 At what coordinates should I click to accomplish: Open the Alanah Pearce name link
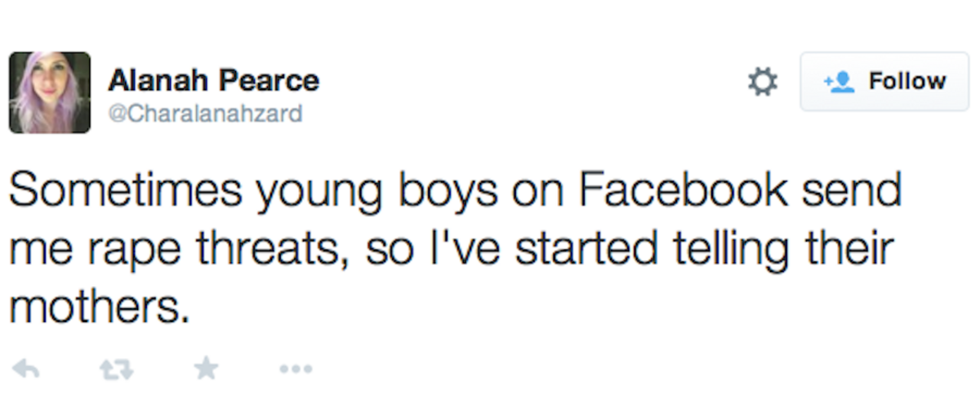pos(213,80)
